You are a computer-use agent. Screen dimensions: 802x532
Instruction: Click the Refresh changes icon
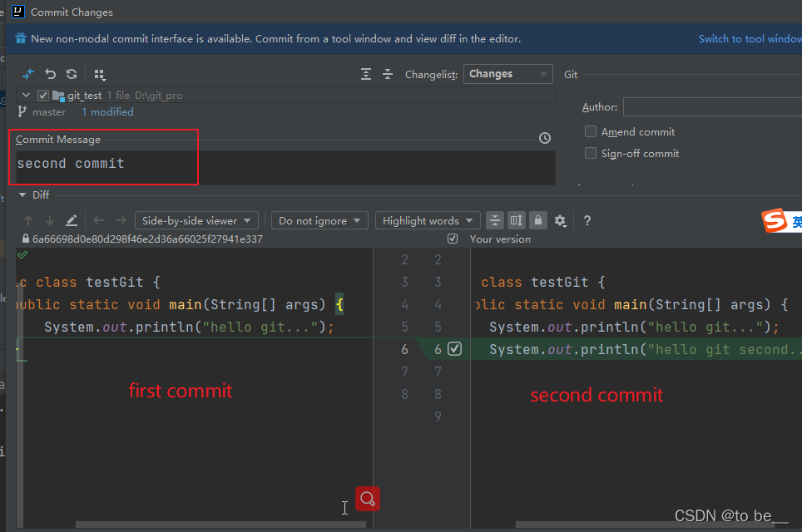72,74
